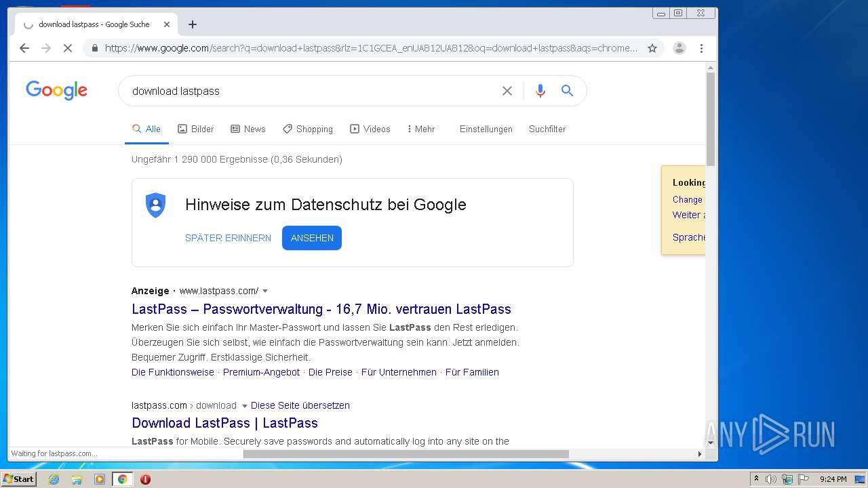Screen dimensions: 868x488
Task: Open Die Preise sitelink
Action: coord(330,372)
